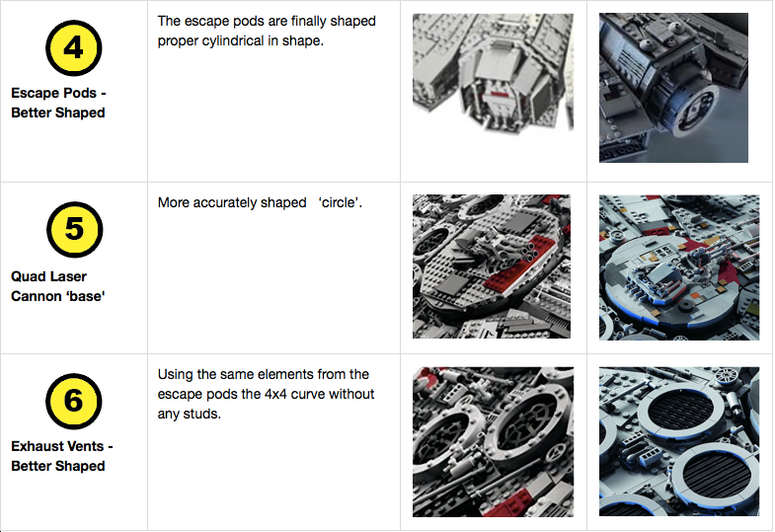Click the yellow number 6 badge
Screen dimensions: 775x532
(74, 401)
